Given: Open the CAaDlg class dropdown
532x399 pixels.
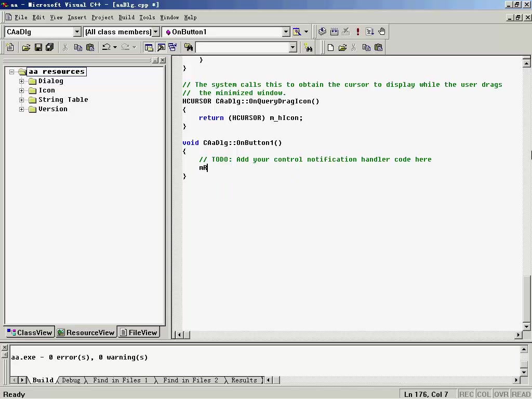Looking at the screenshot, I should point(77,32).
